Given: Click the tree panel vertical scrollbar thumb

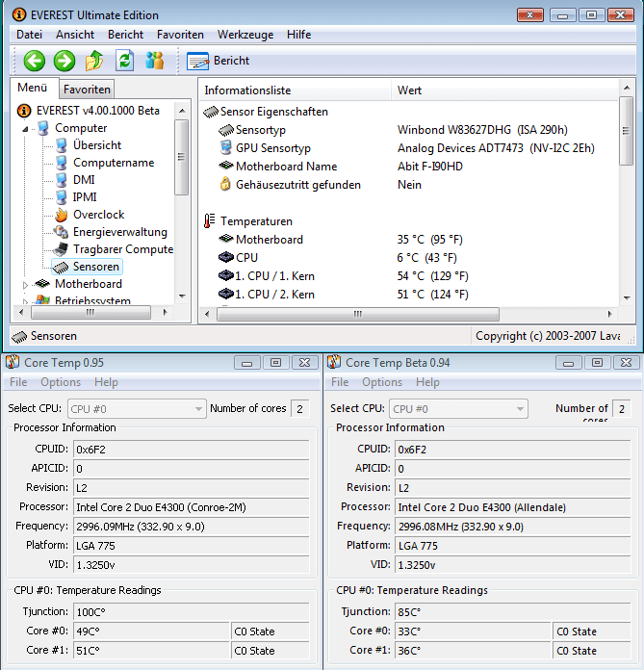Looking at the screenshot, I should pos(182,157).
